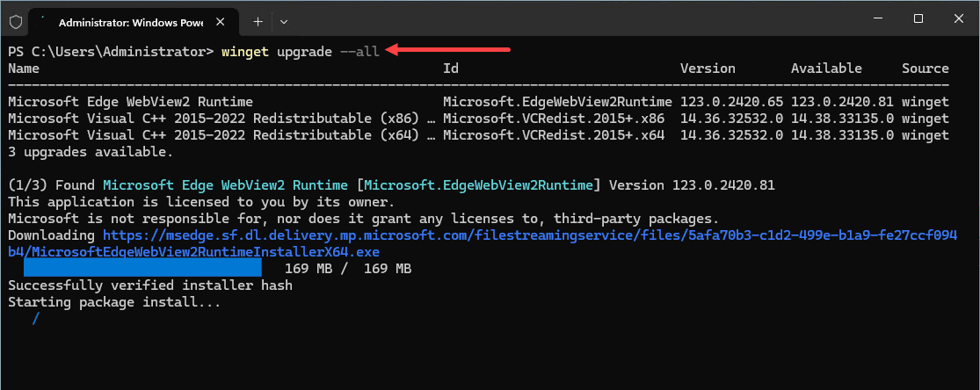Viewport: 980px width, 390px height.
Task: Click the blue download progress bar
Action: (x=142, y=268)
